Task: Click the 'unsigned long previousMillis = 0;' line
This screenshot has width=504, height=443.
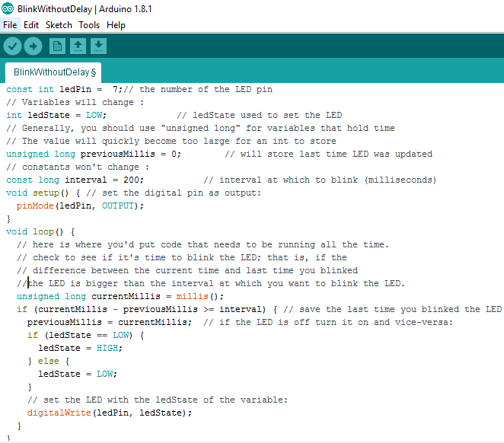Action: (x=94, y=154)
